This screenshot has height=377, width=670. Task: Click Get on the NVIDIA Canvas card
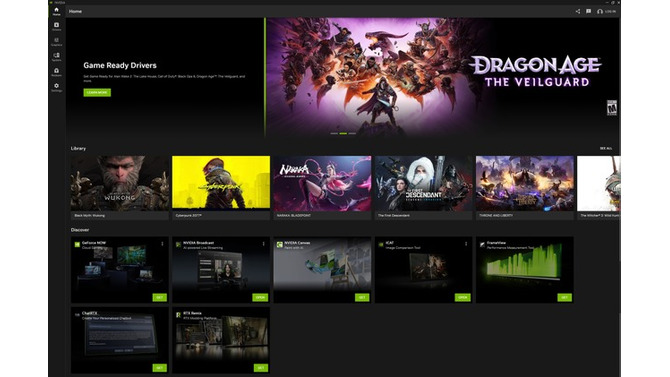pos(362,297)
